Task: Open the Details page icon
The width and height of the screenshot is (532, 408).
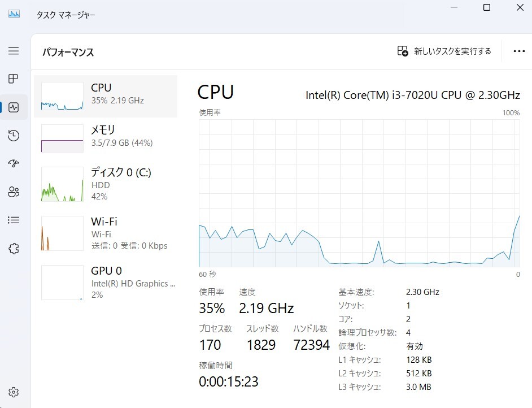Action: (x=14, y=220)
